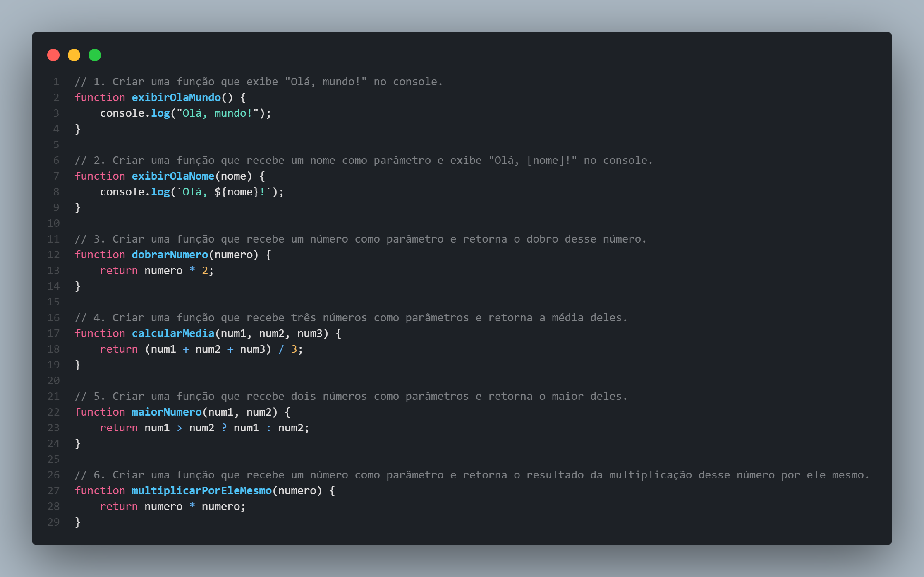The width and height of the screenshot is (924, 577).
Task: Click the console object on line 3
Action: (x=122, y=113)
